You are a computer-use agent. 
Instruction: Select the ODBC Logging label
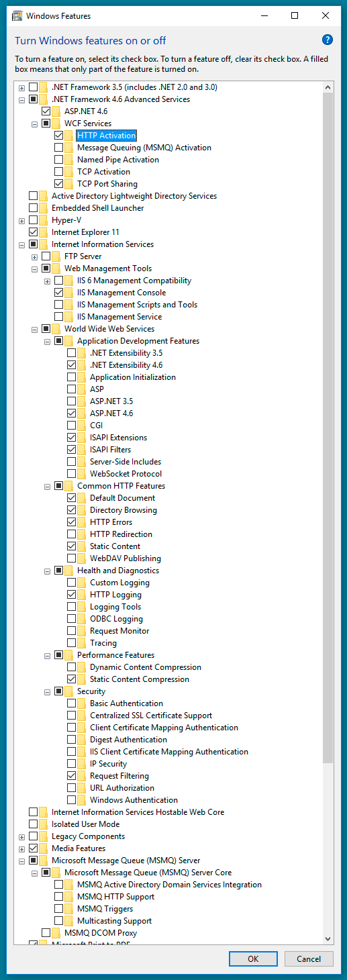pyautogui.click(x=116, y=619)
